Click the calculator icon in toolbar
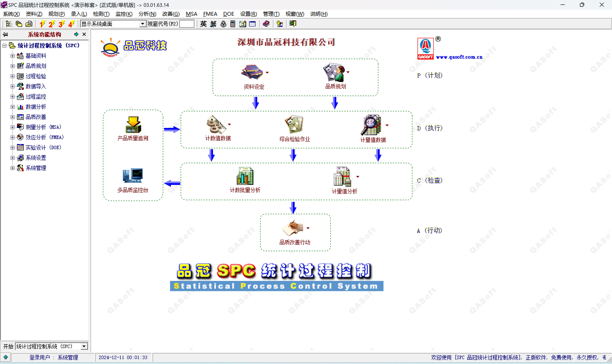Screen dimensions: 612x364 (x=233, y=24)
